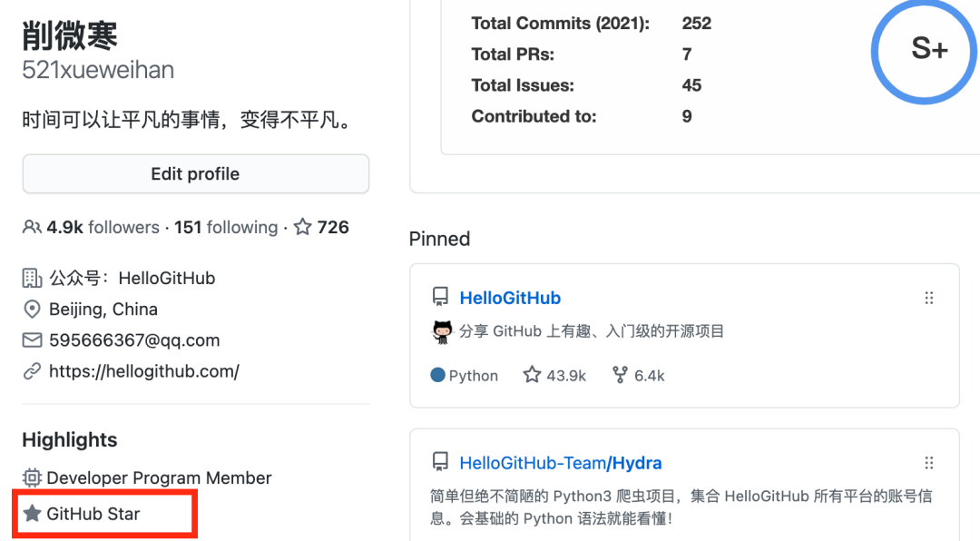The width and height of the screenshot is (980, 541).
Task: Click the 公众号: HelloGitHub organization text
Action: coord(132,278)
